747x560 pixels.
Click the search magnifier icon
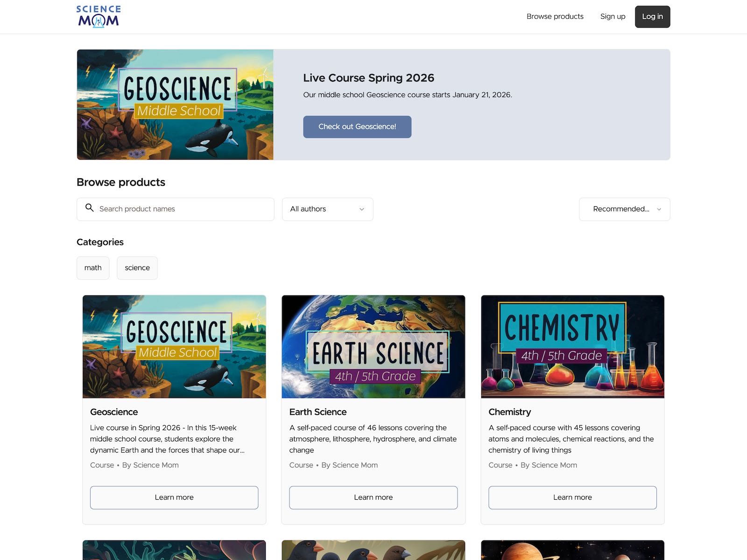(x=89, y=208)
